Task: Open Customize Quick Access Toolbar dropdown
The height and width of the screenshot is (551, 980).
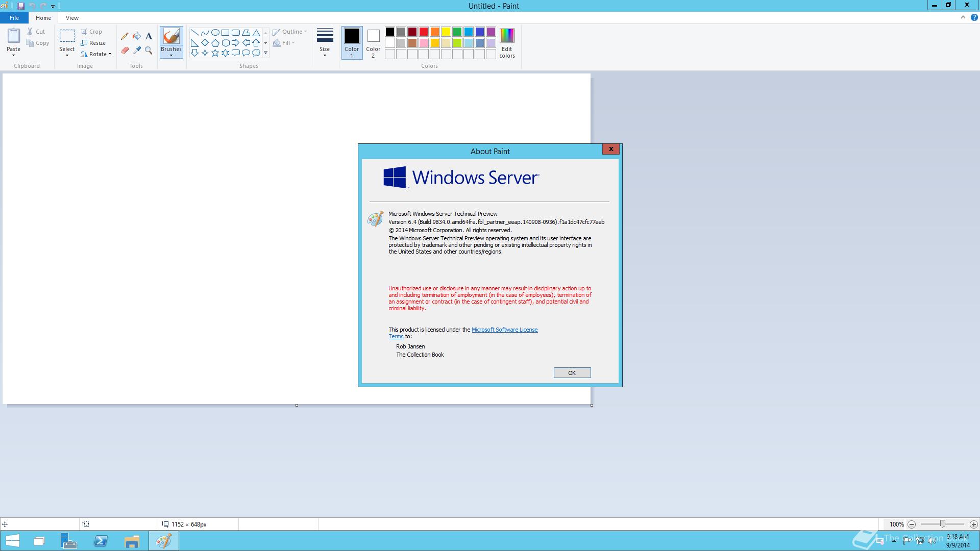Action: (53, 6)
